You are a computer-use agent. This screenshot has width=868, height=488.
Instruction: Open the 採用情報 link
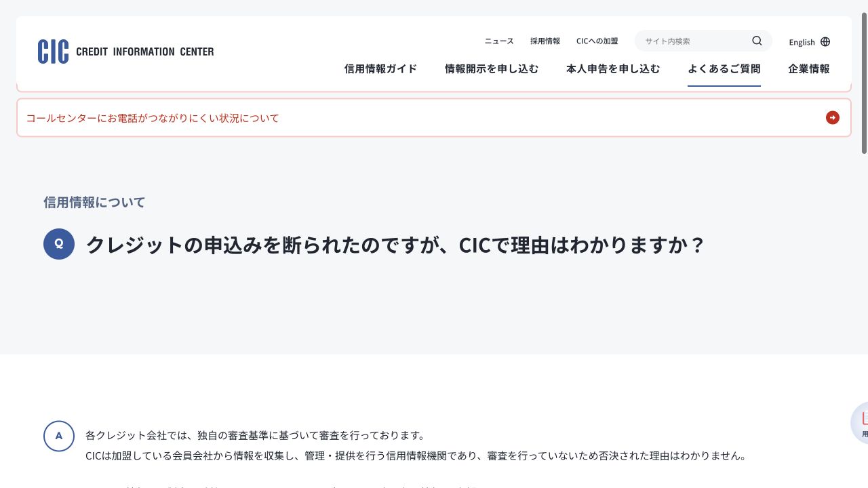tap(545, 41)
